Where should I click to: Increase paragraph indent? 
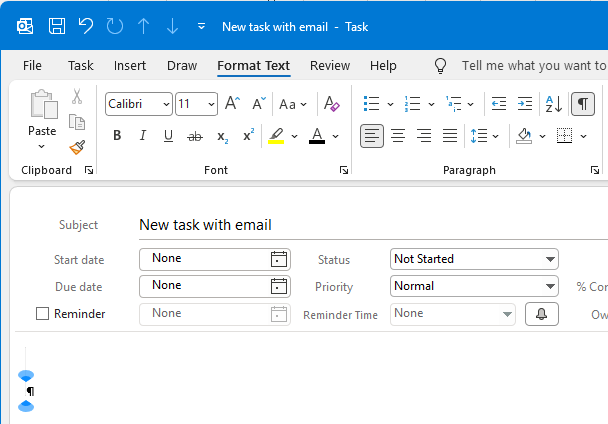point(525,104)
